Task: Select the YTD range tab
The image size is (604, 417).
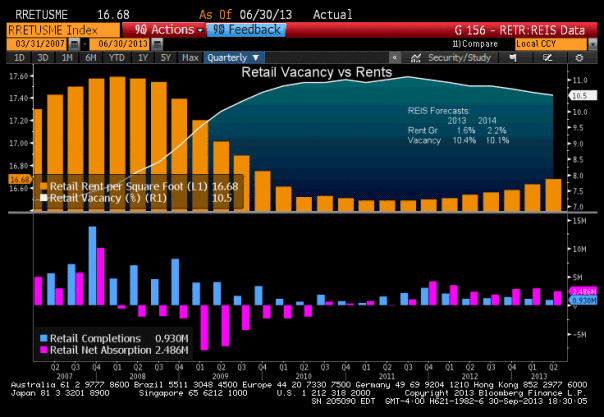Action: [116, 58]
